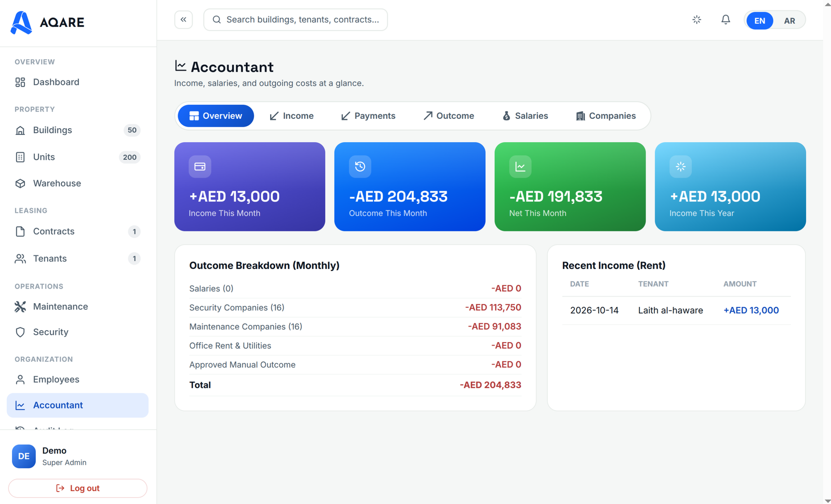Toggle the light/dark theme sun icon

coord(696,20)
